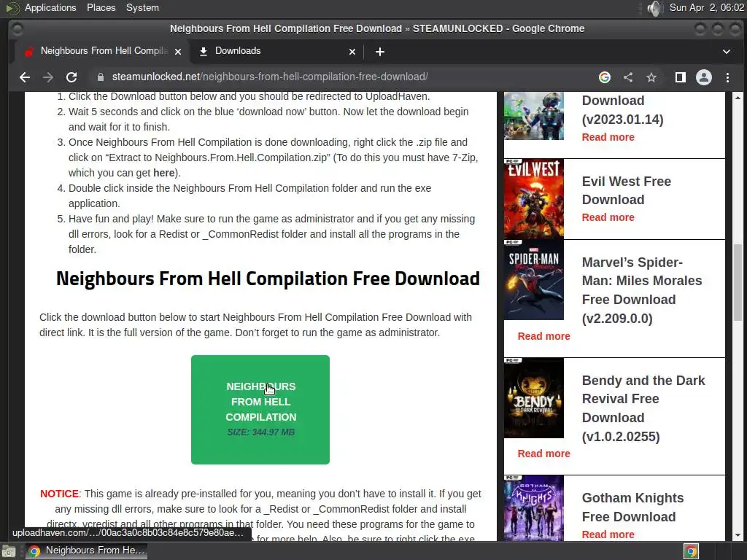Open the System menu
The width and height of the screenshot is (747, 560).
pyautogui.click(x=142, y=7)
